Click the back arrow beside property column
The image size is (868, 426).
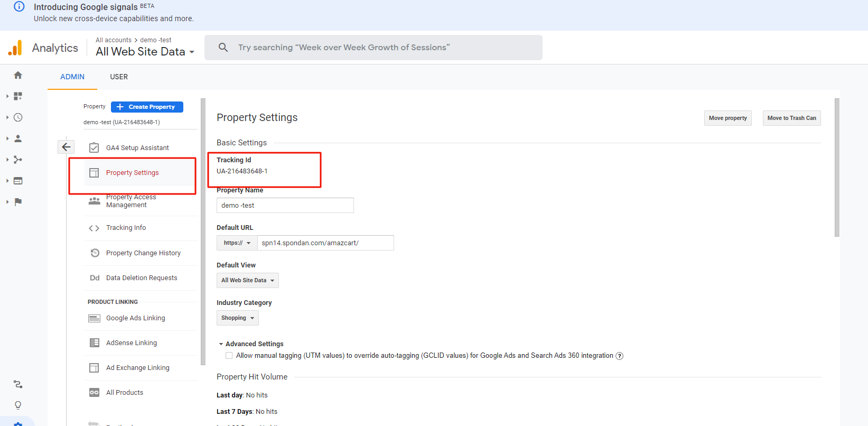(66, 147)
